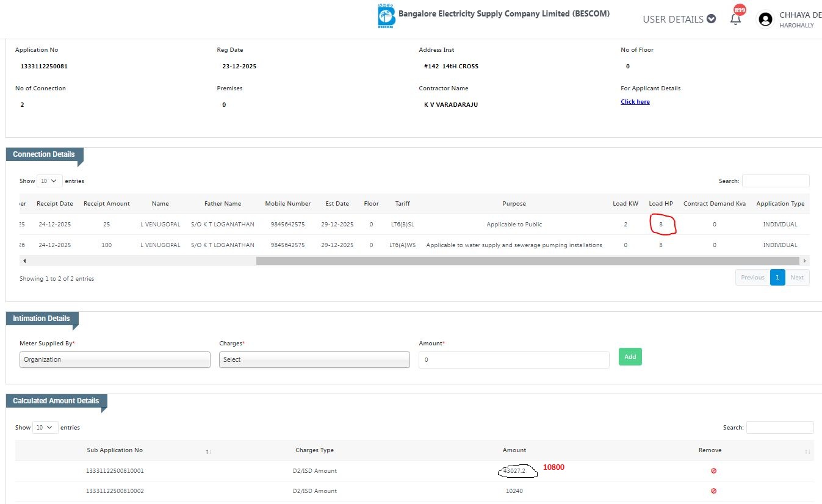Screen dimensions: 822x504
Task: Click the Connection Details search box
Action: point(775,181)
